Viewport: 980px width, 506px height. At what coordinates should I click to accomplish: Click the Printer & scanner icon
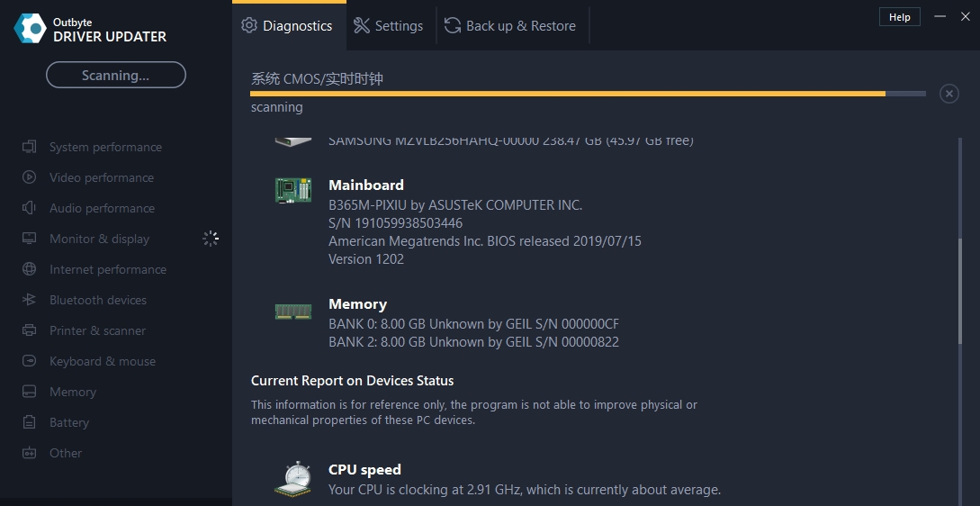click(x=30, y=330)
